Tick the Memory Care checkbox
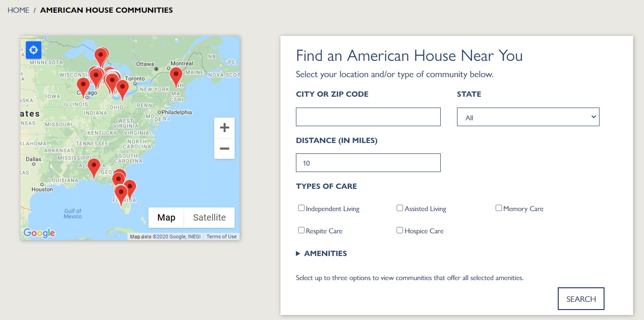 [x=499, y=208]
